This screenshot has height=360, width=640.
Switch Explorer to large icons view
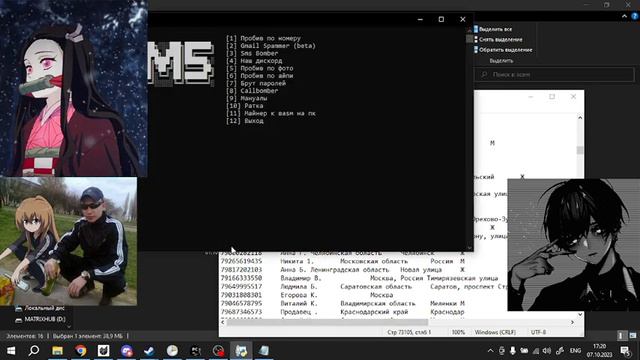[633, 336]
